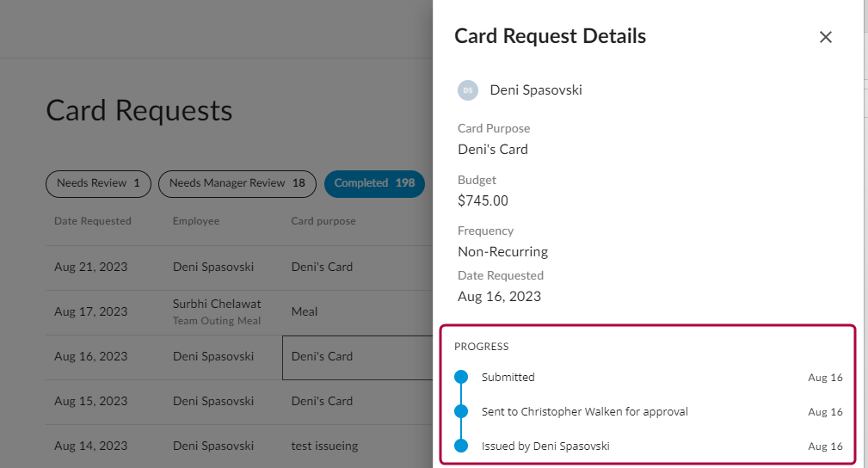Screen dimensions: 868x468
Task: Select the Completed tab
Action: point(374,183)
